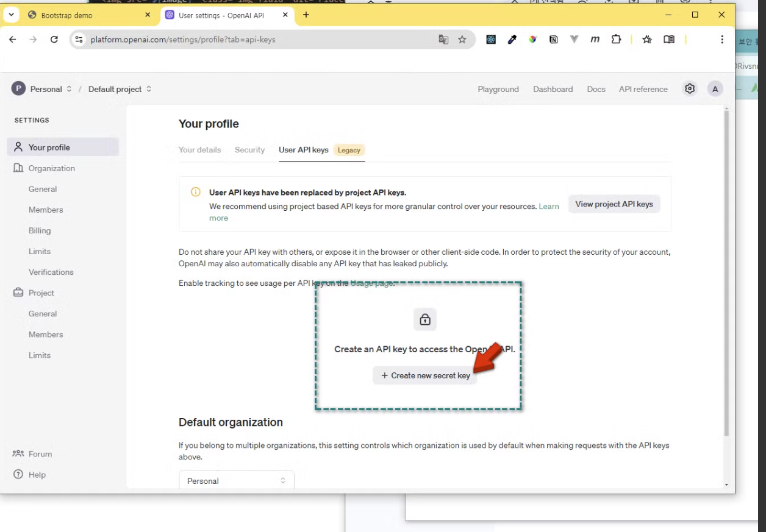Viewport: 766px width, 532px height.
Task: Open the tab search chevron button
Action: pyautogui.click(x=11, y=15)
